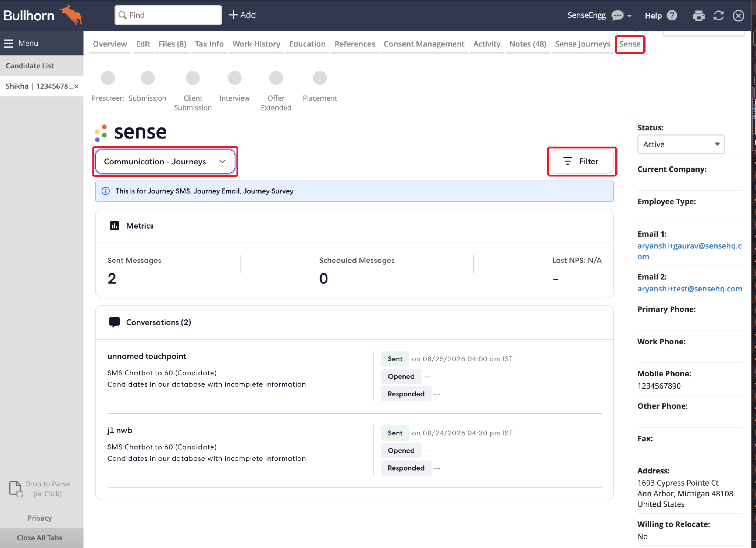Select the Submission stage circle
Viewport: 756px width, 548px height.
[147, 78]
